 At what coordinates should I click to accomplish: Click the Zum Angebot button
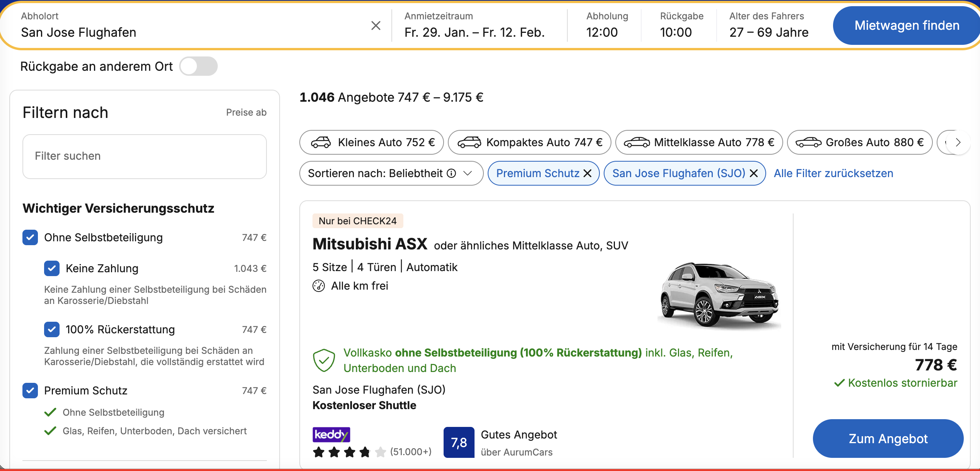click(x=888, y=439)
